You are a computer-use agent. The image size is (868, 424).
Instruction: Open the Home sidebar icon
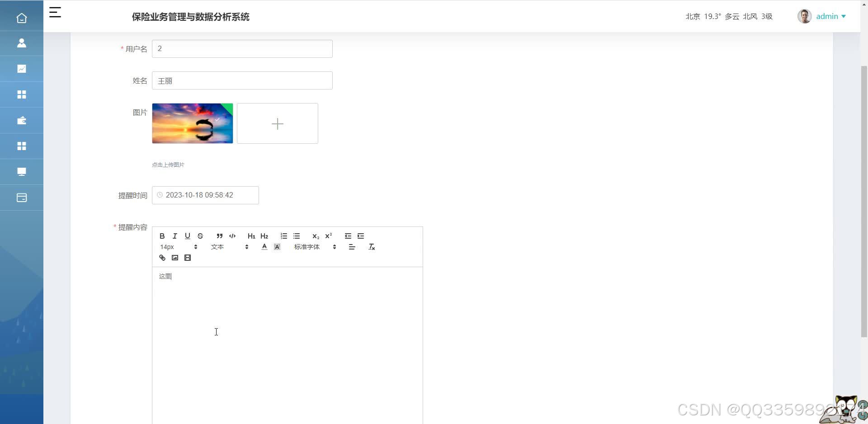pos(21,18)
